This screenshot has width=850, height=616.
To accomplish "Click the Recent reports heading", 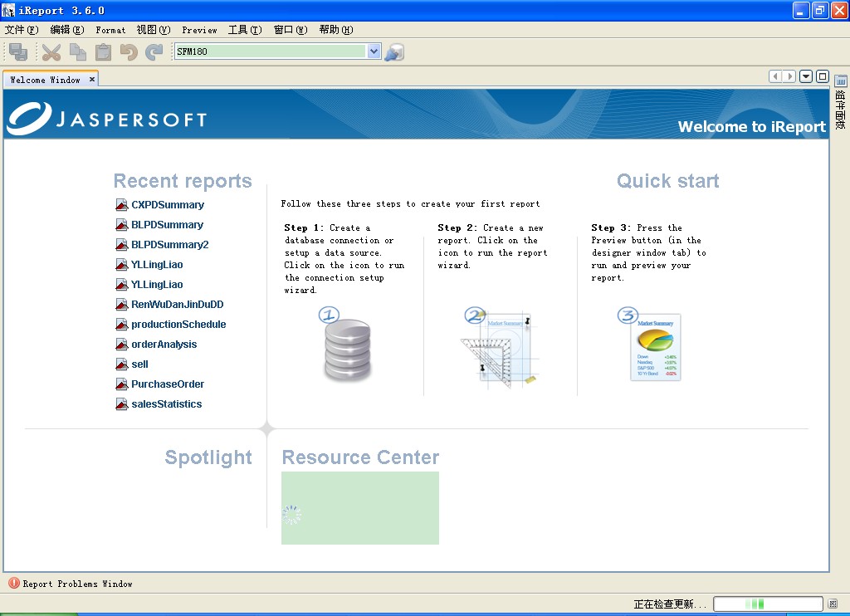I will (x=183, y=181).
